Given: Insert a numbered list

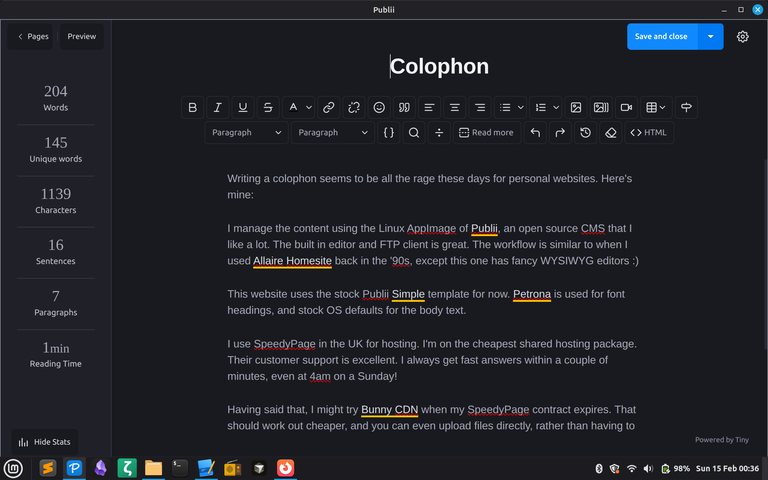Looking at the screenshot, I should click(541, 107).
